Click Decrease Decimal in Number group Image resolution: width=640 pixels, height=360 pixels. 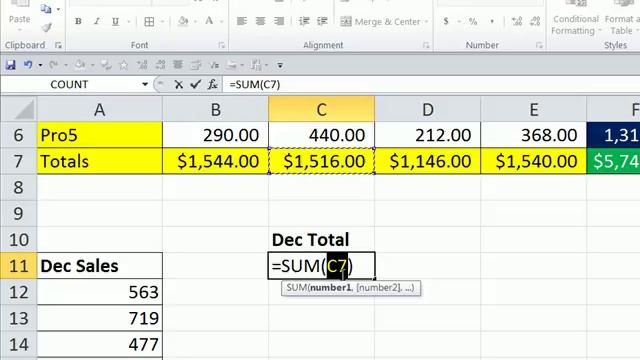point(535,21)
